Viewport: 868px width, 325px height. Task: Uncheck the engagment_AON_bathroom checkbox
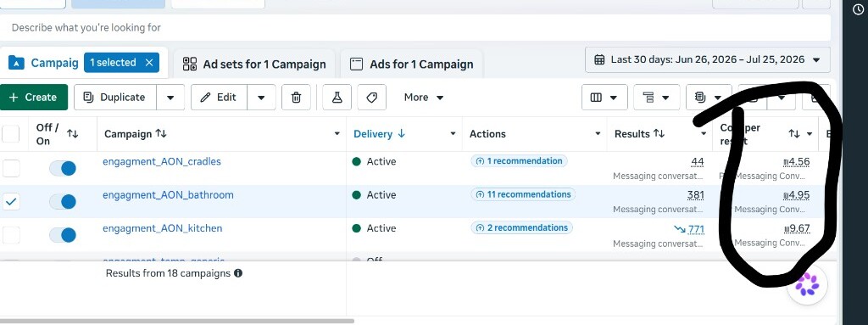point(11,202)
